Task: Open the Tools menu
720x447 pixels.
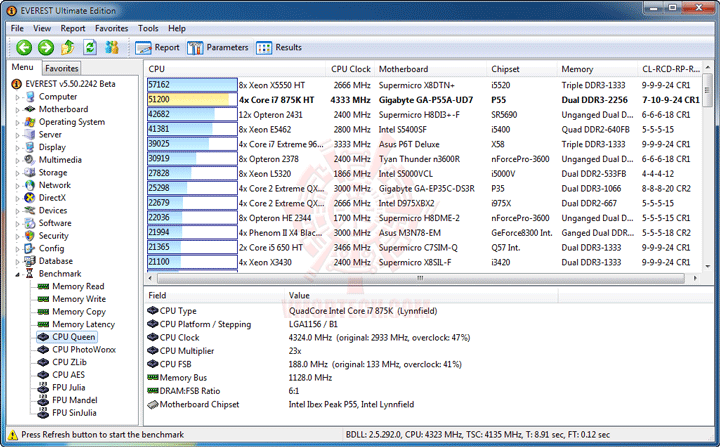Action: point(148,28)
